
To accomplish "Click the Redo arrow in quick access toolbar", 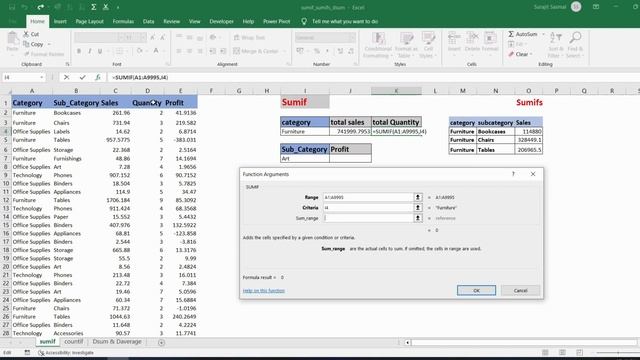I will click(40, 7).
